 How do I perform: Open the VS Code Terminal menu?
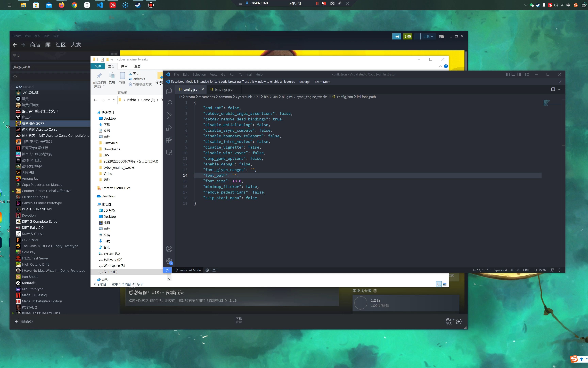(245, 74)
